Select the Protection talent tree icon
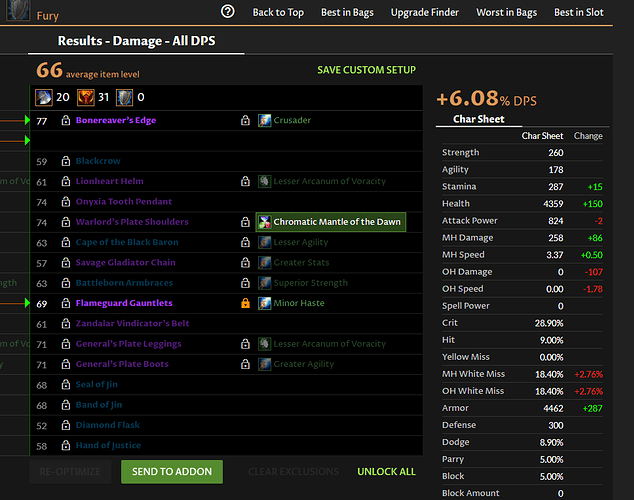The width and height of the screenshot is (634, 500). click(x=125, y=97)
